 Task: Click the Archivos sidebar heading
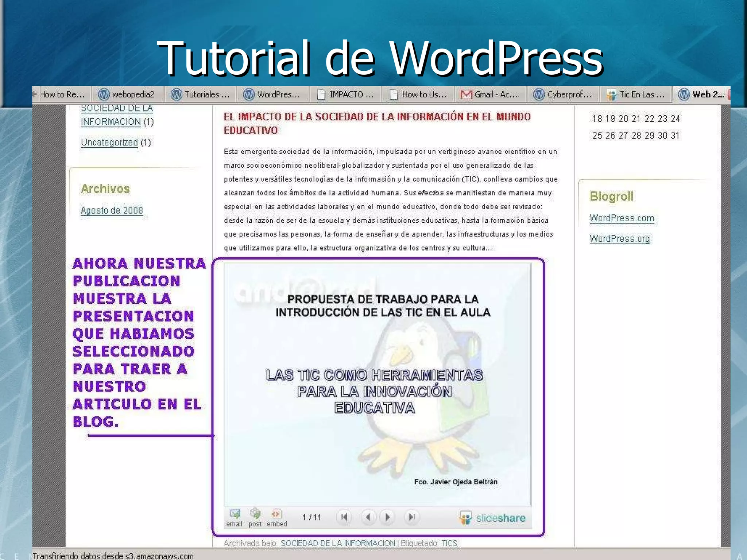(x=105, y=189)
